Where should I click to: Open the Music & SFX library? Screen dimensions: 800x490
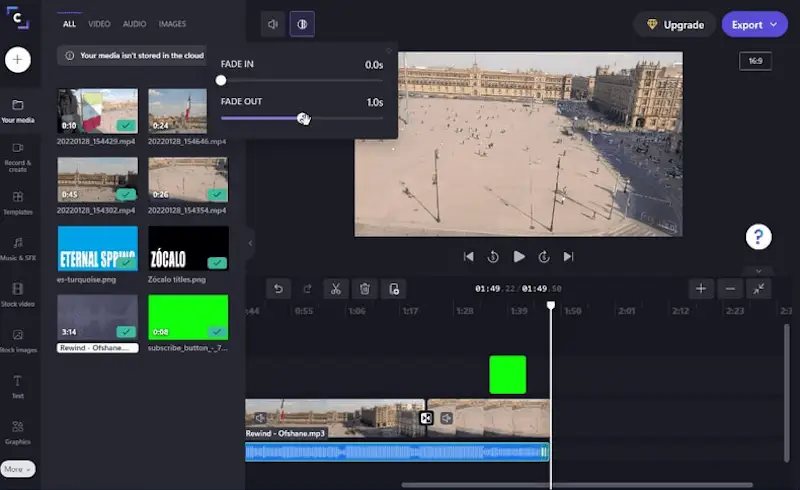(x=18, y=248)
